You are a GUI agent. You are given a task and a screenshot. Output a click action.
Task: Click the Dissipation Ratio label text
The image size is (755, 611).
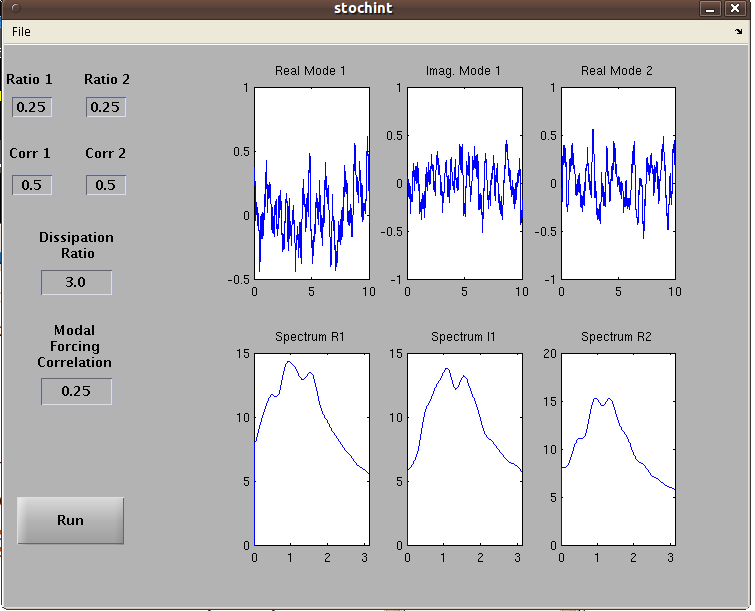(76, 245)
